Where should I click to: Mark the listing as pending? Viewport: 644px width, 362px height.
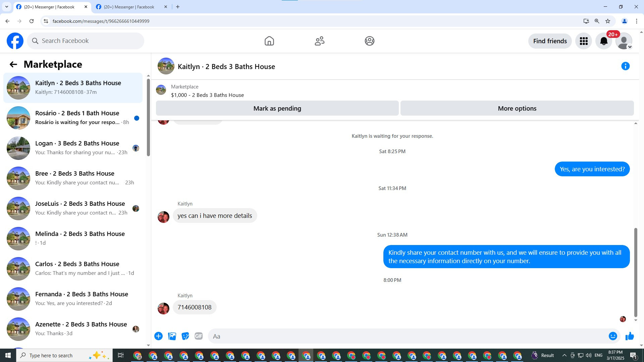[x=277, y=108]
